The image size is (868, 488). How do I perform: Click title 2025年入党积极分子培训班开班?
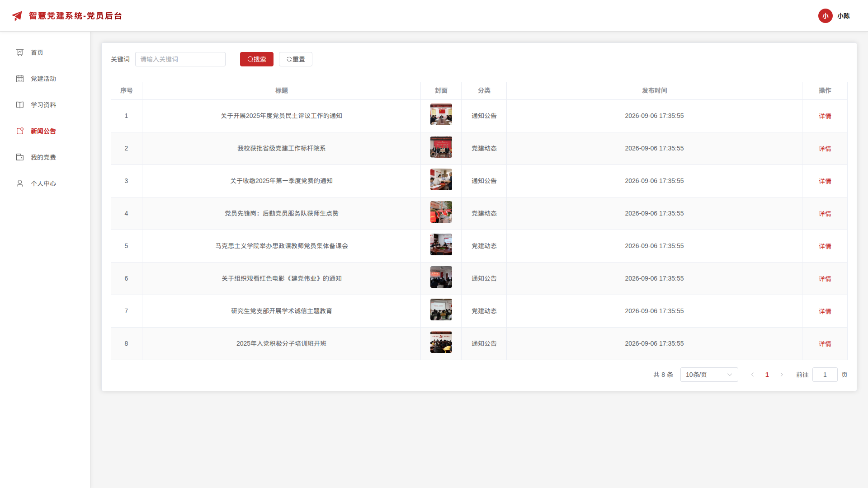[x=282, y=343]
